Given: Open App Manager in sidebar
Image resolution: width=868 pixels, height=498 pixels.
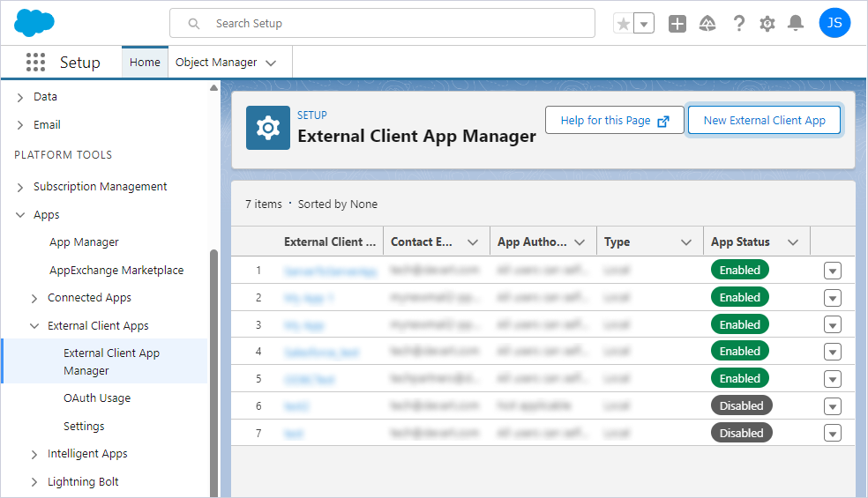Looking at the screenshot, I should tap(84, 242).
